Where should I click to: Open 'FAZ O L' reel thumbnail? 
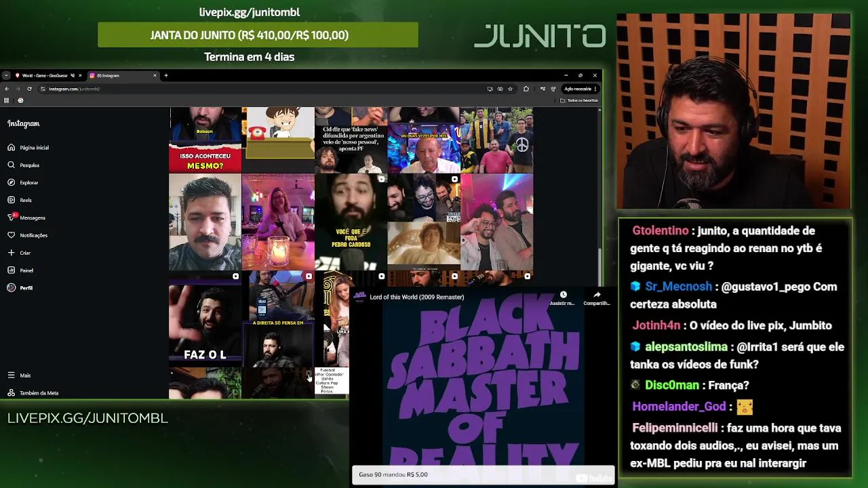coord(205,319)
